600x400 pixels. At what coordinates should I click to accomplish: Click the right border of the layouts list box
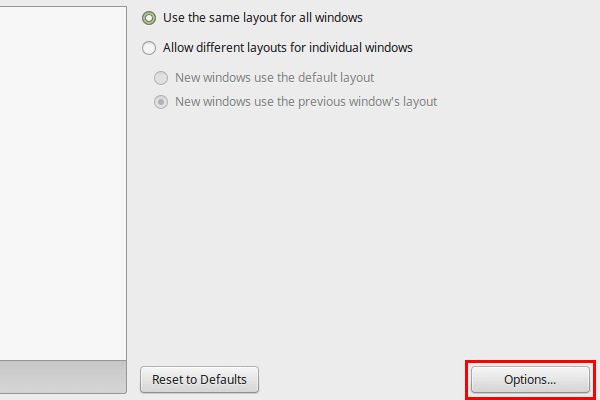tap(126, 183)
